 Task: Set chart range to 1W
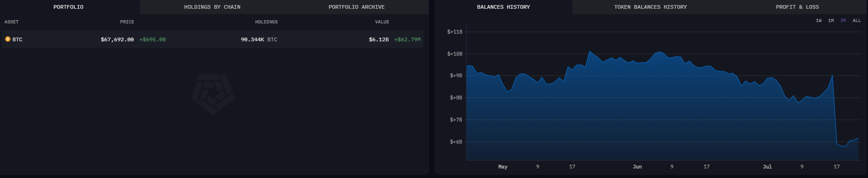tap(819, 21)
